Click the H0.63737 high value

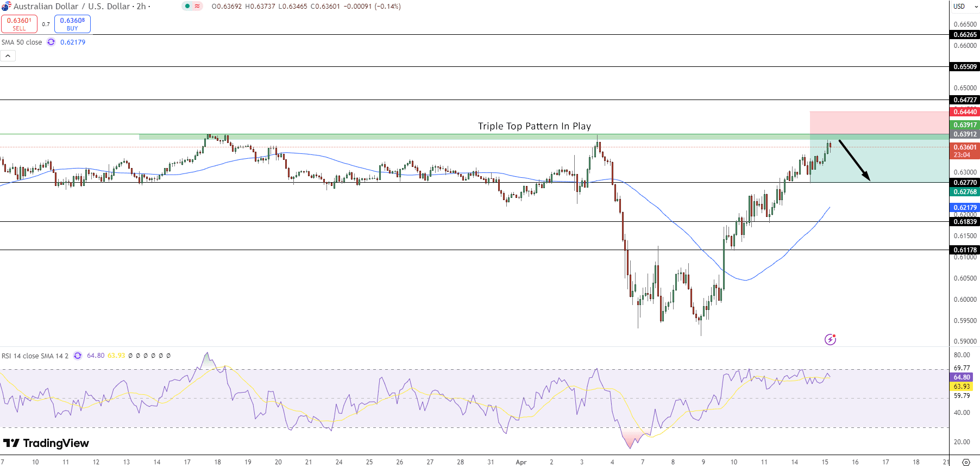260,7
